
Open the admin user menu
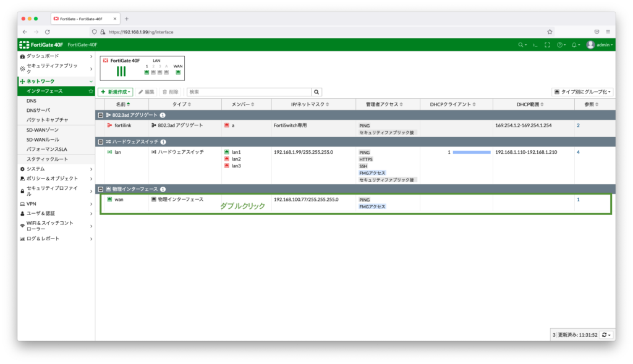point(600,44)
